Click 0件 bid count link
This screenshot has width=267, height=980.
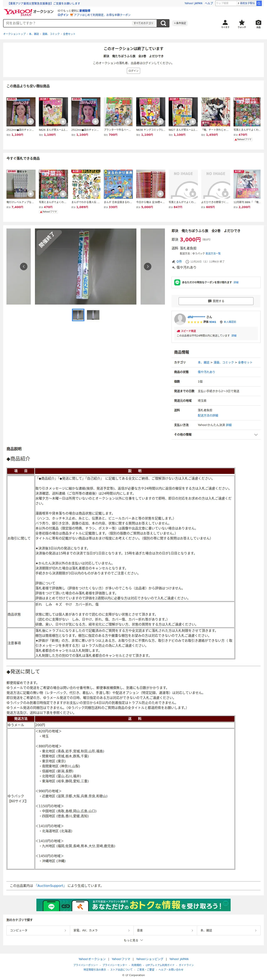[179, 261]
